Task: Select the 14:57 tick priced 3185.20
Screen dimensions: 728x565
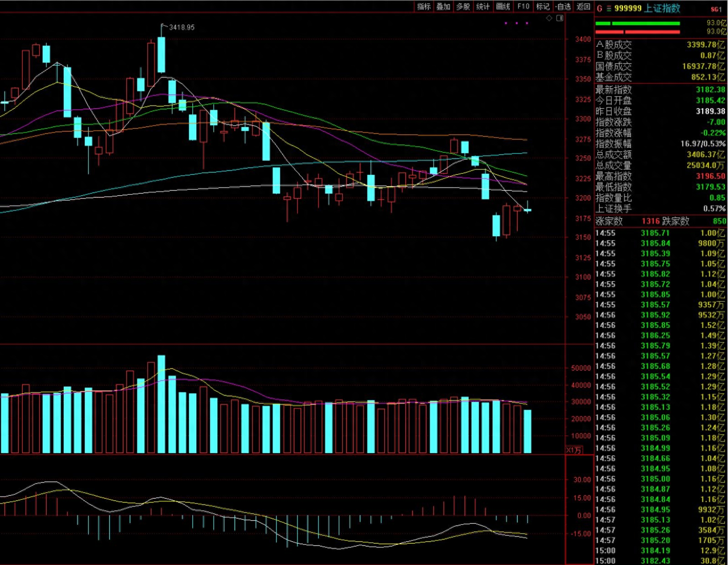Action: (660, 540)
